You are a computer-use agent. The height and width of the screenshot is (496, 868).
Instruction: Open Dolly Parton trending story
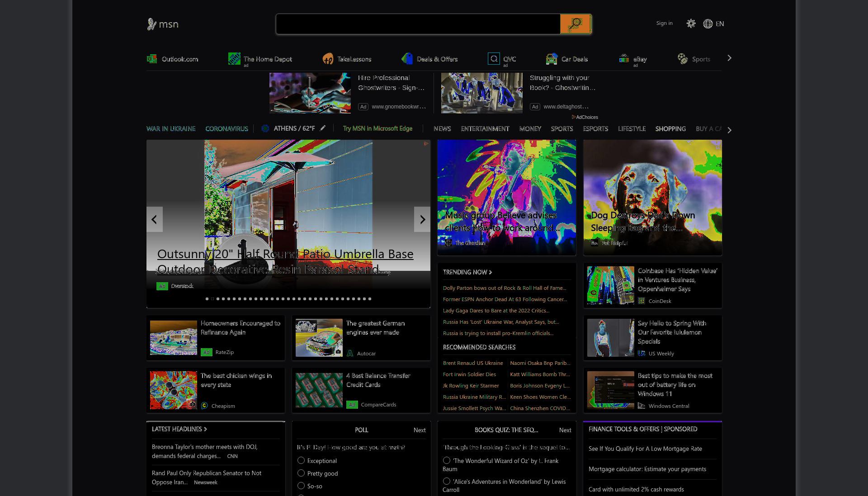[505, 288]
